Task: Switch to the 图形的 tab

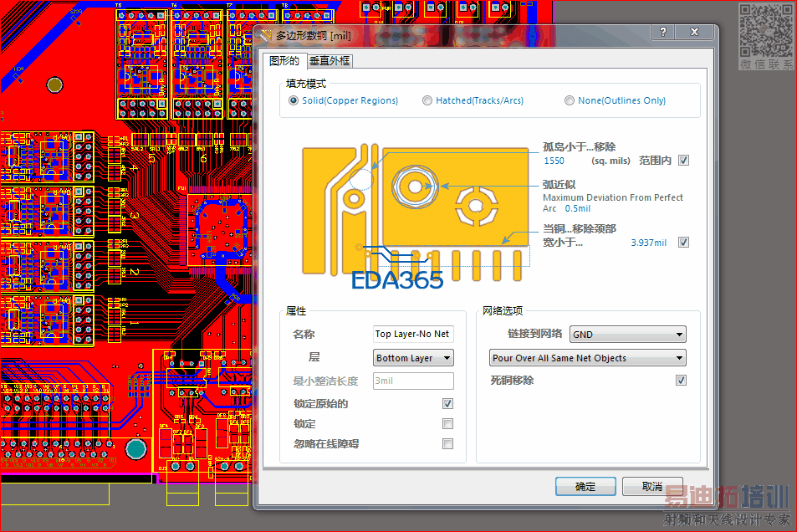Action: [x=284, y=61]
